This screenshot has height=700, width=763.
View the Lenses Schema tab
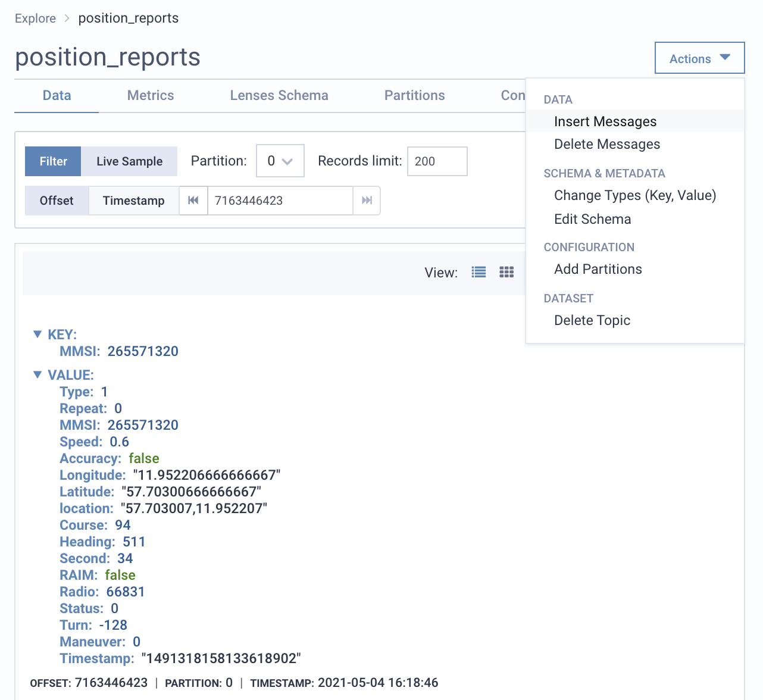[x=279, y=95]
